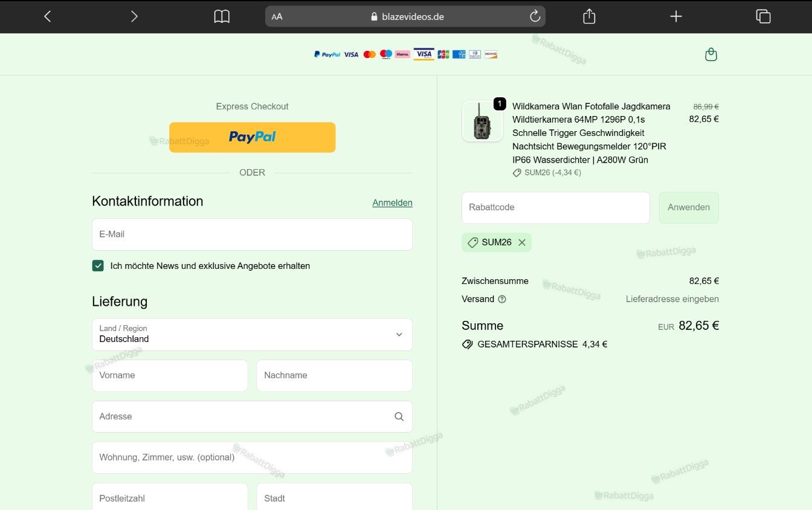The width and height of the screenshot is (812, 510).
Task: Click the Wildkamera product title text
Action: [591, 133]
